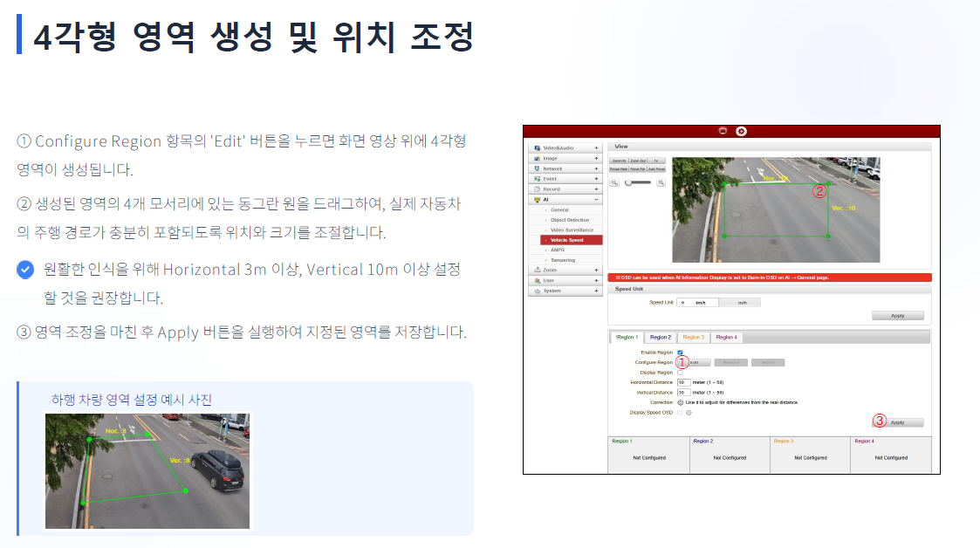Click the Video&Audio sidebar icon

click(537, 148)
